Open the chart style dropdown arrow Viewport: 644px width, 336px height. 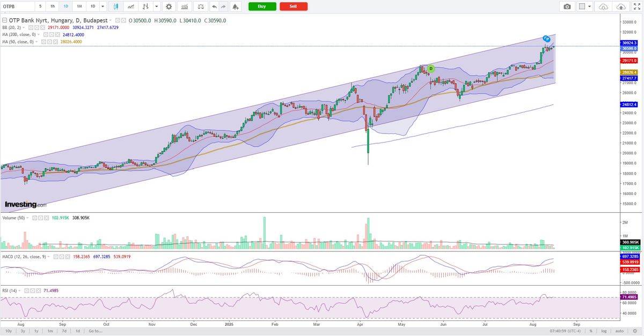tap(156, 6)
